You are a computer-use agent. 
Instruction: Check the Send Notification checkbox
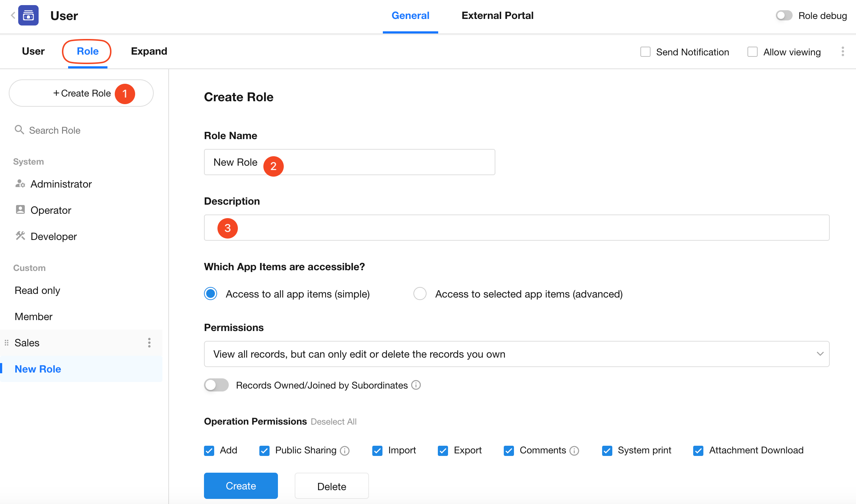tap(645, 52)
